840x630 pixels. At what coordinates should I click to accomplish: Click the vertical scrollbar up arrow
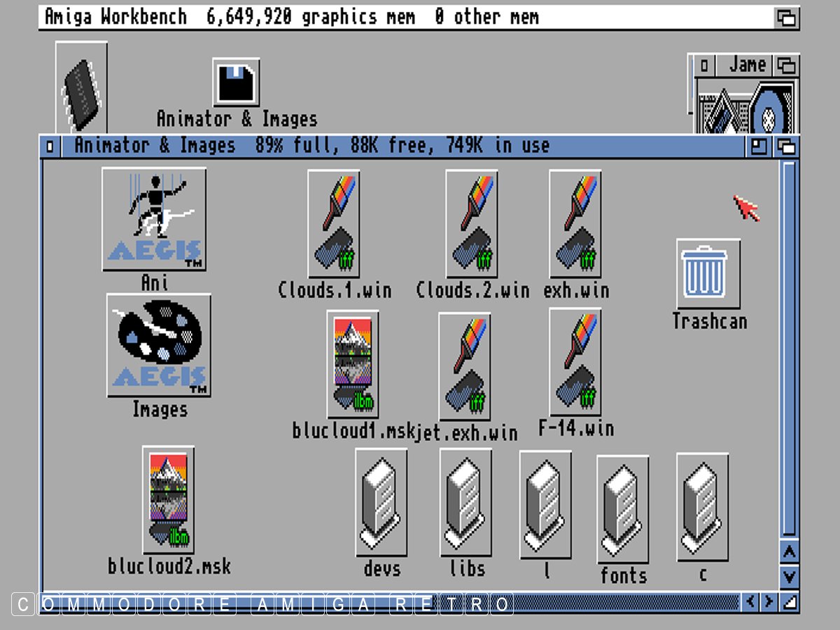[x=789, y=552]
